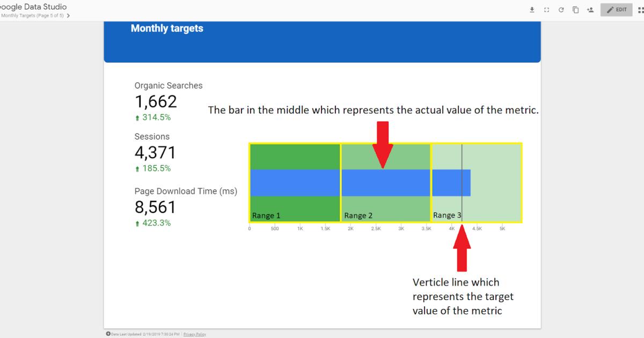
Task: Click the Google Data Studio title
Action: click(x=32, y=6)
